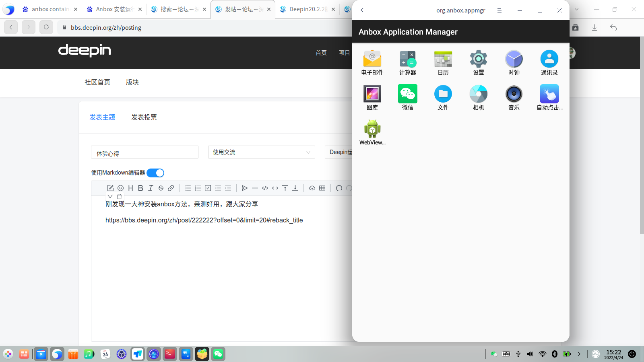Undo the last edit in editor toolbar
Image resolution: width=644 pixels, height=362 pixels.
339,188
